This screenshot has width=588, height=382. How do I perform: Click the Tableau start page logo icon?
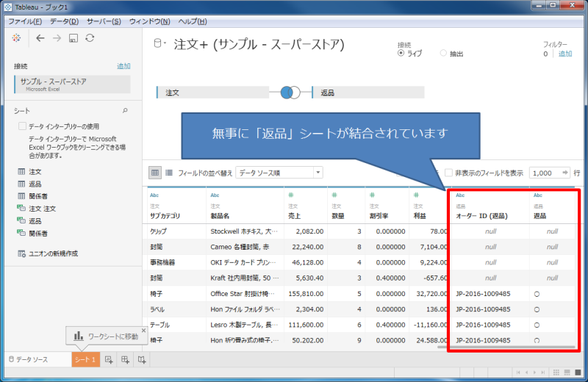[x=16, y=38]
